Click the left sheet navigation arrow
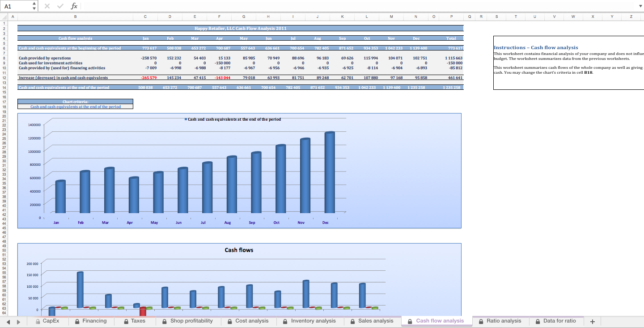The width and height of the screenshot is (644, 328). (7, 321)
